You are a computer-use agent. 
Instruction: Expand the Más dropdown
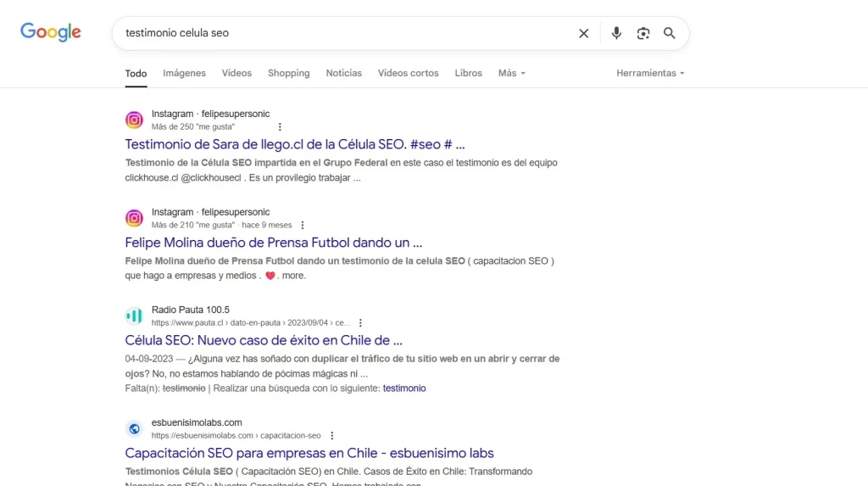pyautogui.click(x=511, y=73)
